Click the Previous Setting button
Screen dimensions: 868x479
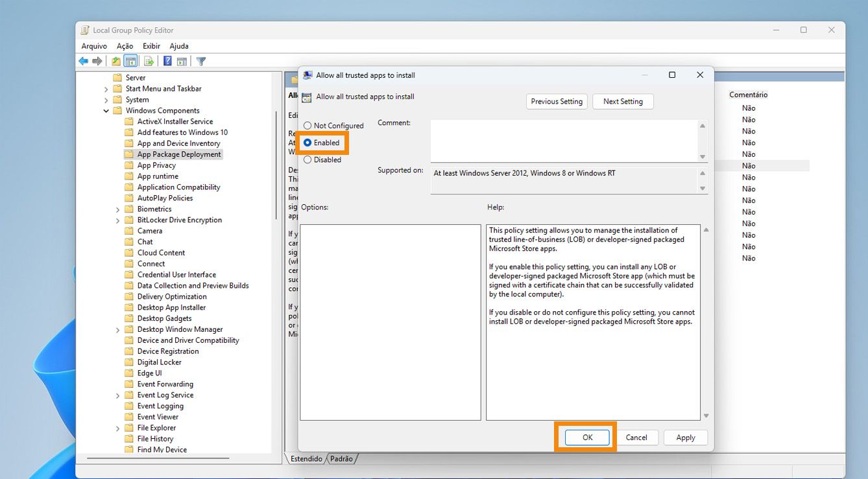pyautogui.click(x=557, y=101)
